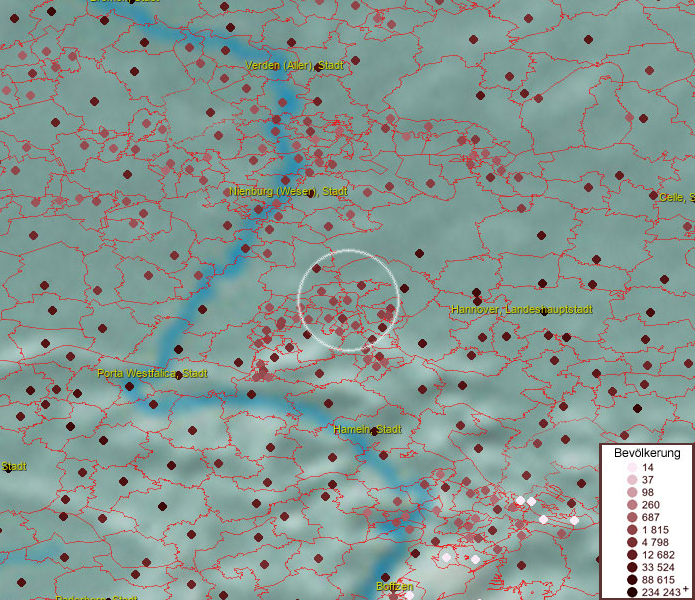The height and width of the screenshot is (600, 695).
Task: Click the legend value 12 682
Action: click(658, 555)
